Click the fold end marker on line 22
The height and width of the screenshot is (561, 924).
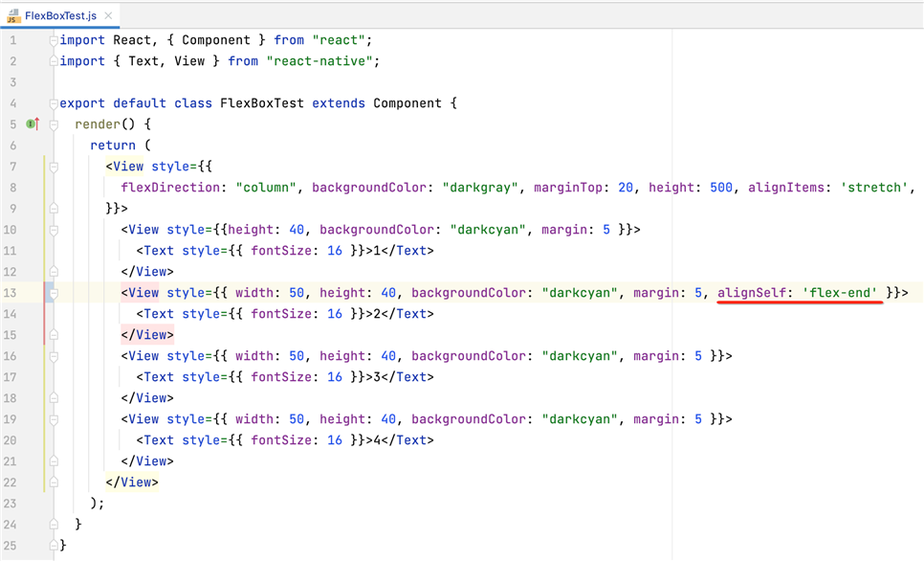54,482
